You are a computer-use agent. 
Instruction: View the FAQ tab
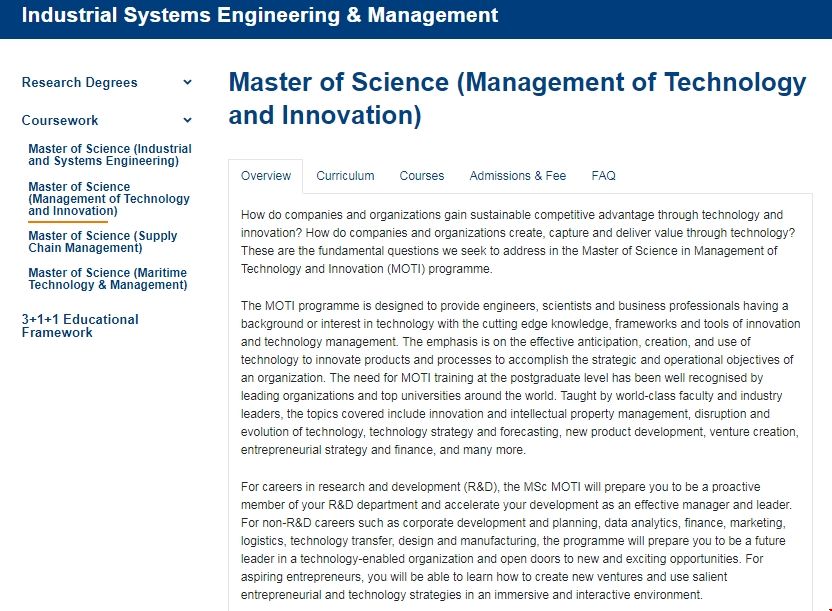click(x=603, y=176)
